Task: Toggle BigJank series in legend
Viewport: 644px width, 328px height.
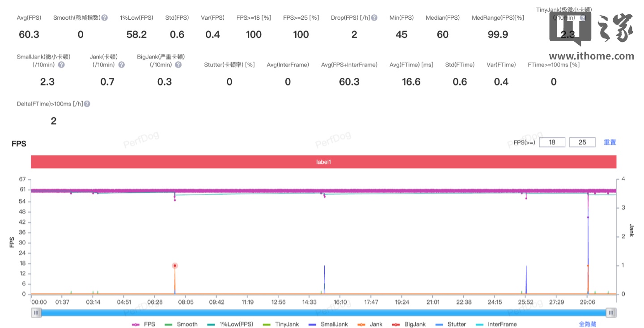Action: tap(409, 324)
